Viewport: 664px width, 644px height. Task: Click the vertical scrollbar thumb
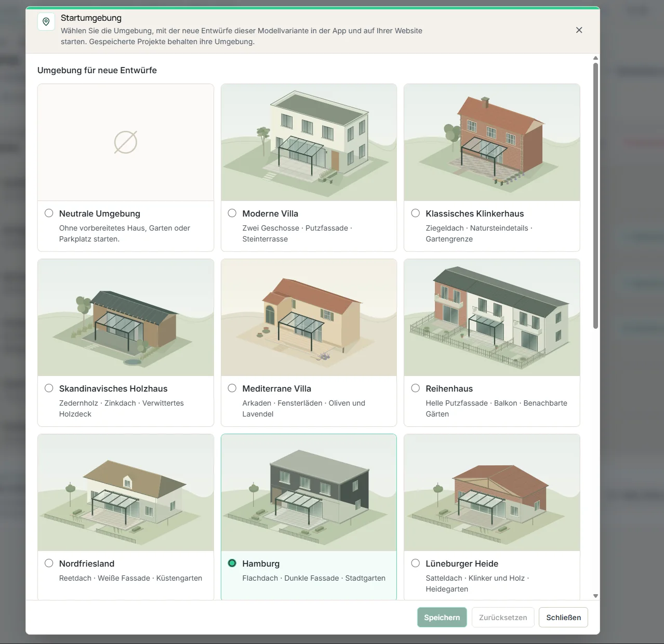click(595, 196)
